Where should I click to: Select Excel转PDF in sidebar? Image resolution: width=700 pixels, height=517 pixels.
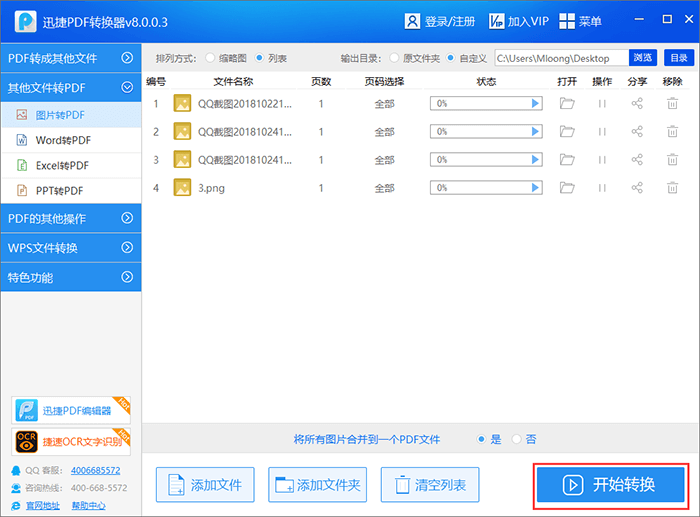(71, 166)
